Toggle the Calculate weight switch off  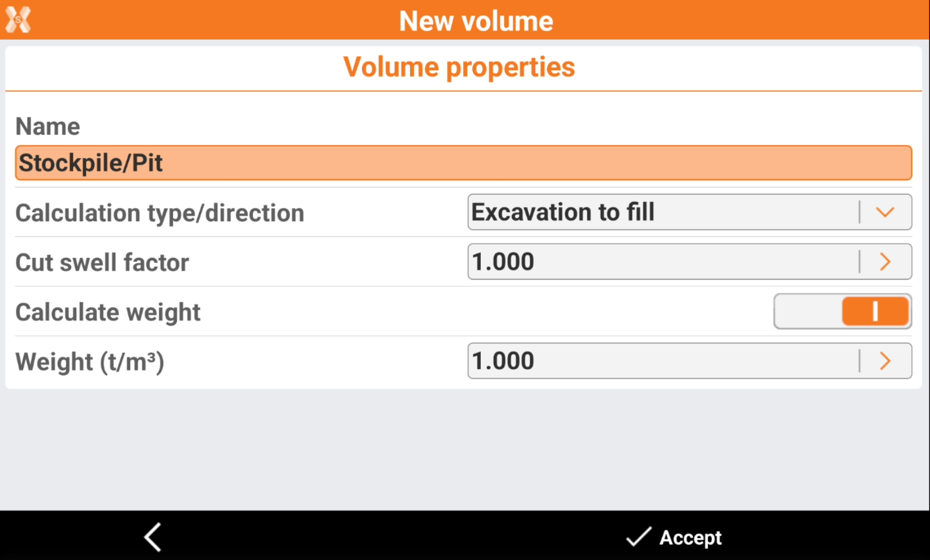tap(842, 311)
